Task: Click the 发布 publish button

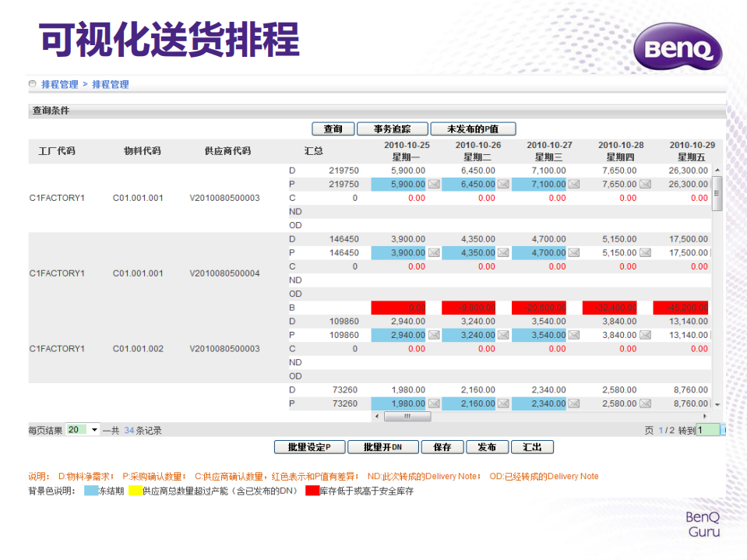Action: [487, 446]
